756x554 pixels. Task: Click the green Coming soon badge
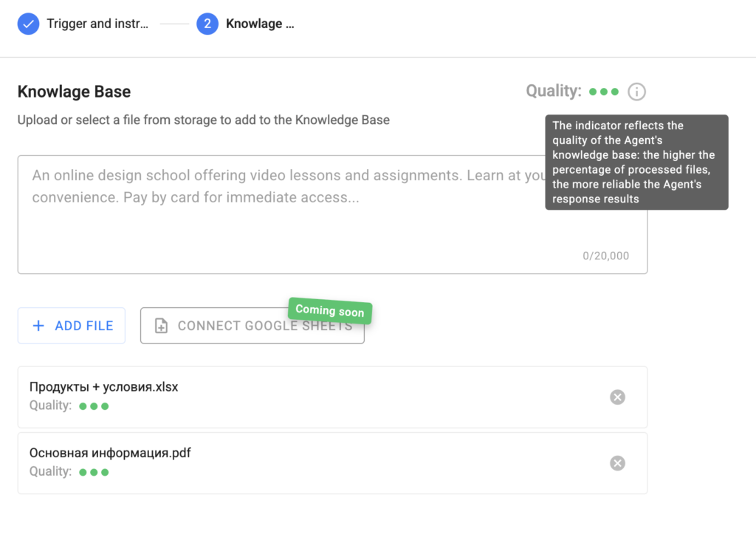pyautogui.click(x=330, y=311)
